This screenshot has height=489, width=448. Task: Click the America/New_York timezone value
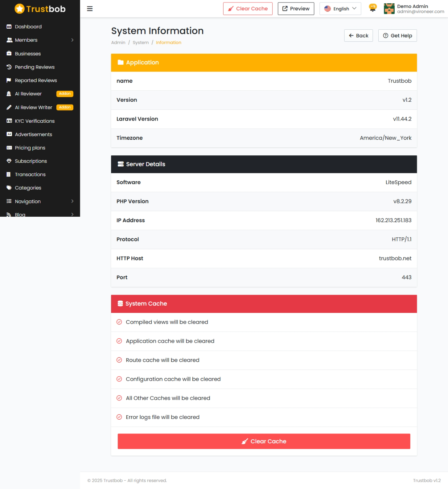[x=386, y=138]
